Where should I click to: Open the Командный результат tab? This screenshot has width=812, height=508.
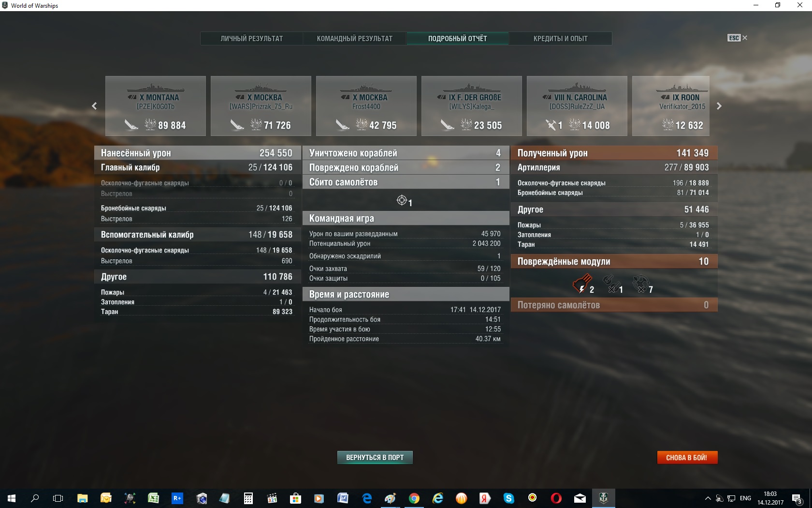[x=354, y=39]
